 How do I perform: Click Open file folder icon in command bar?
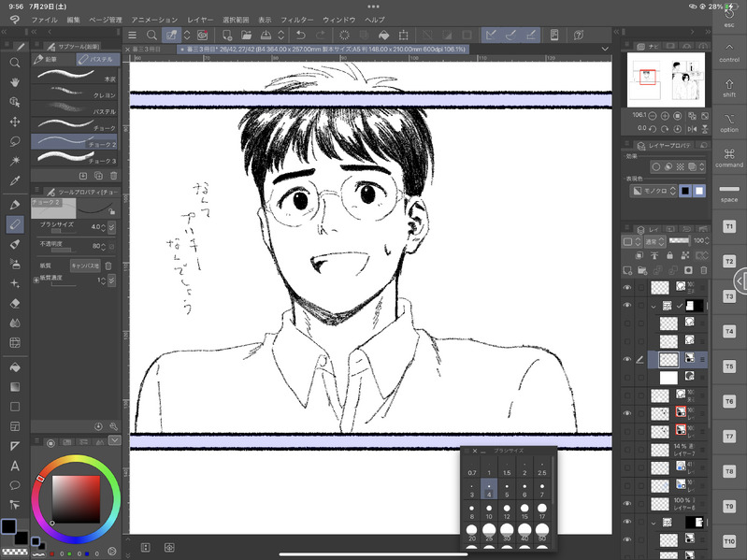click(246, 36)
